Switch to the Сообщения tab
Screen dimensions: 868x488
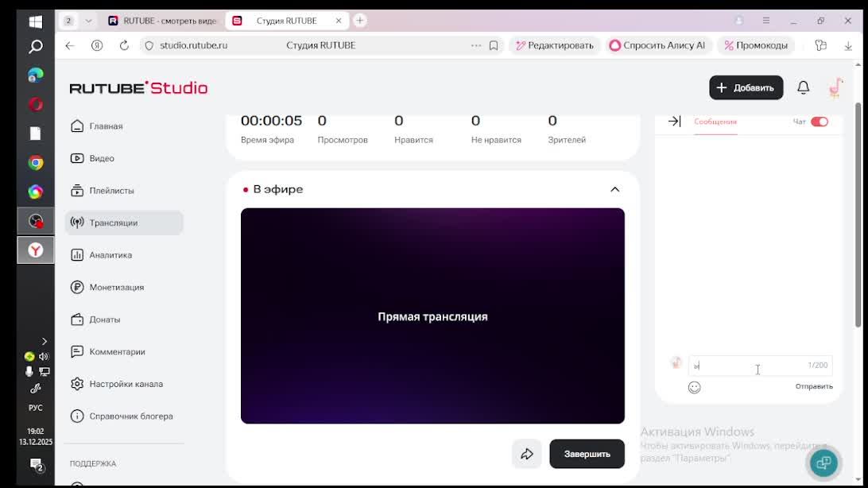[x=715, y=122]
